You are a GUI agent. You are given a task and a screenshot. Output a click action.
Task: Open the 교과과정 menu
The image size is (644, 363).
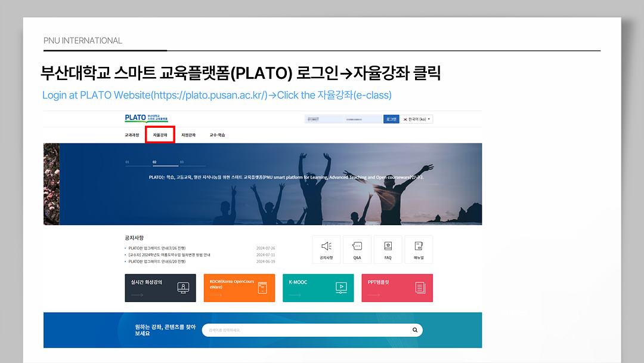[x=132, y=135]
